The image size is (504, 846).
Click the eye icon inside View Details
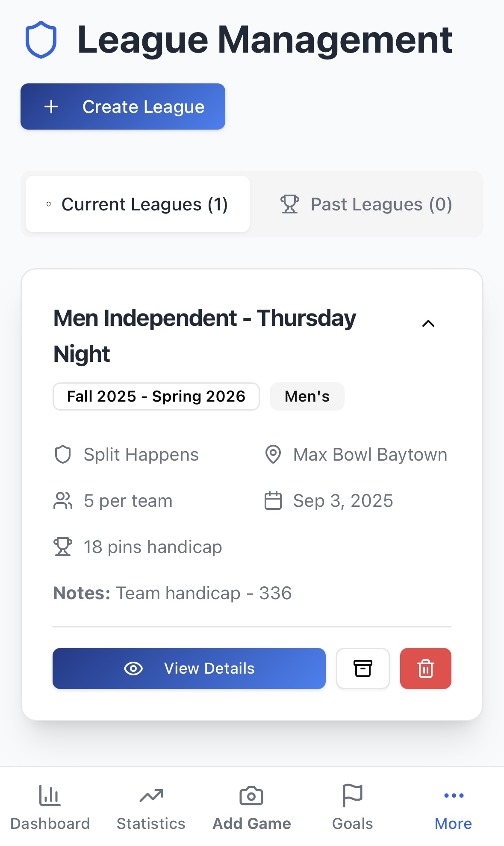coord(133,668)
